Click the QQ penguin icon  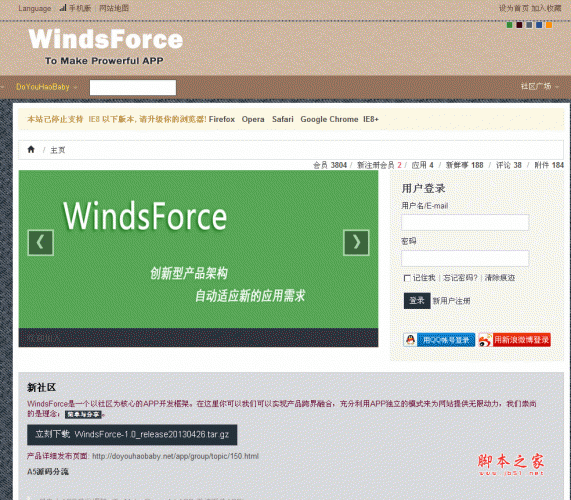click(410, 340)
